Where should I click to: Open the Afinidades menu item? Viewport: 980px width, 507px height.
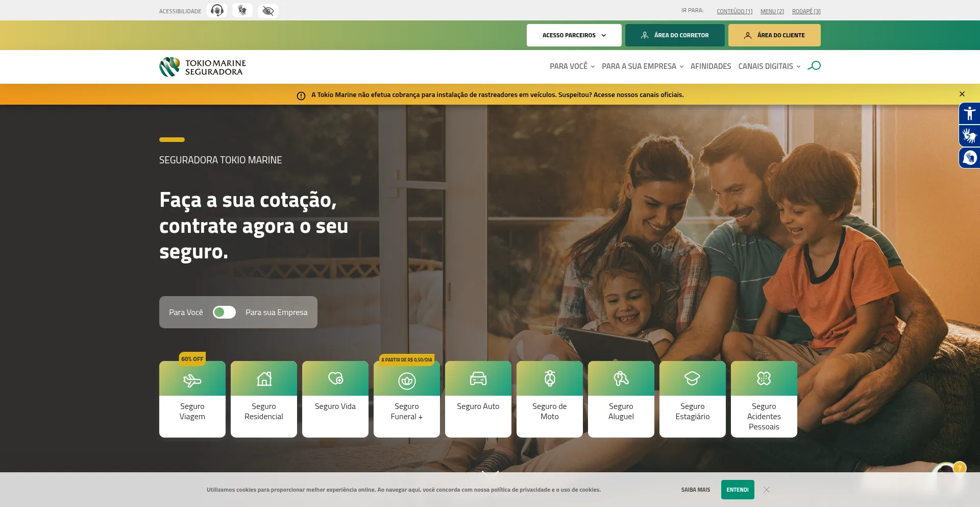[x=710, y=66]
